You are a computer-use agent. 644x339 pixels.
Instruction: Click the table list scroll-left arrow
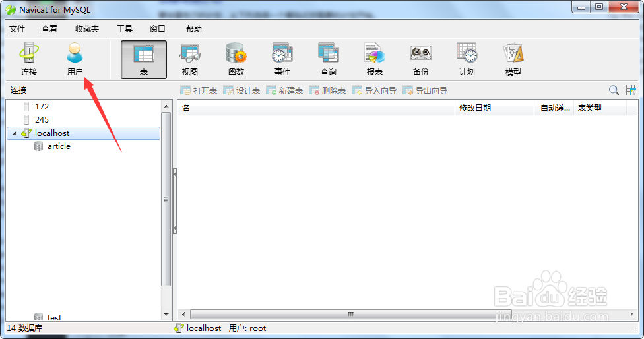pyautogui.click(x=183, y=314)
